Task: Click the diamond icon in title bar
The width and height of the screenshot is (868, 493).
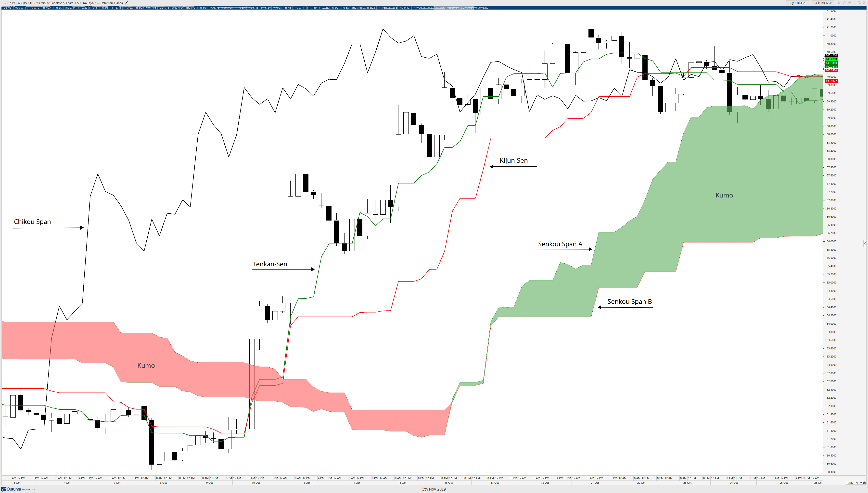Action: coord(844,3)
